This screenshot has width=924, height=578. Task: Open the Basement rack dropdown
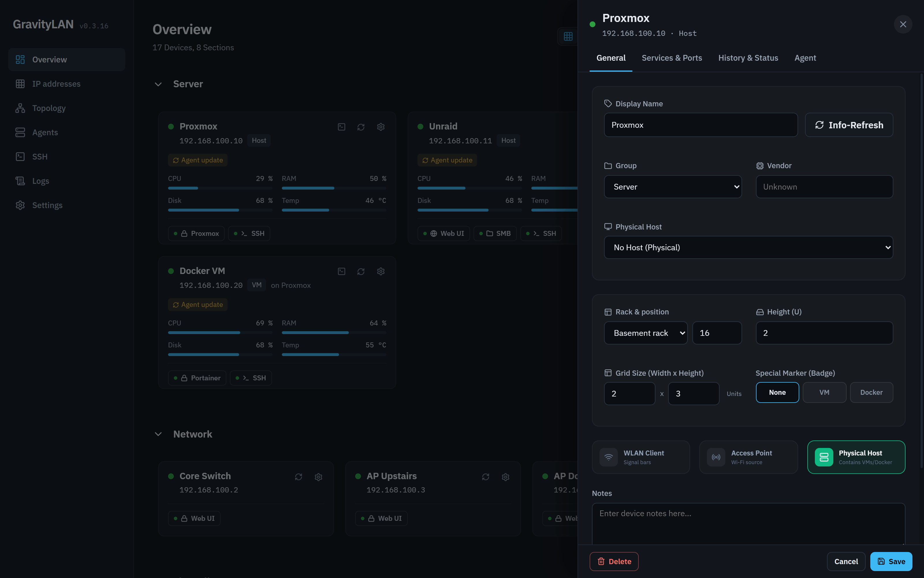click(x=646, y=333)
